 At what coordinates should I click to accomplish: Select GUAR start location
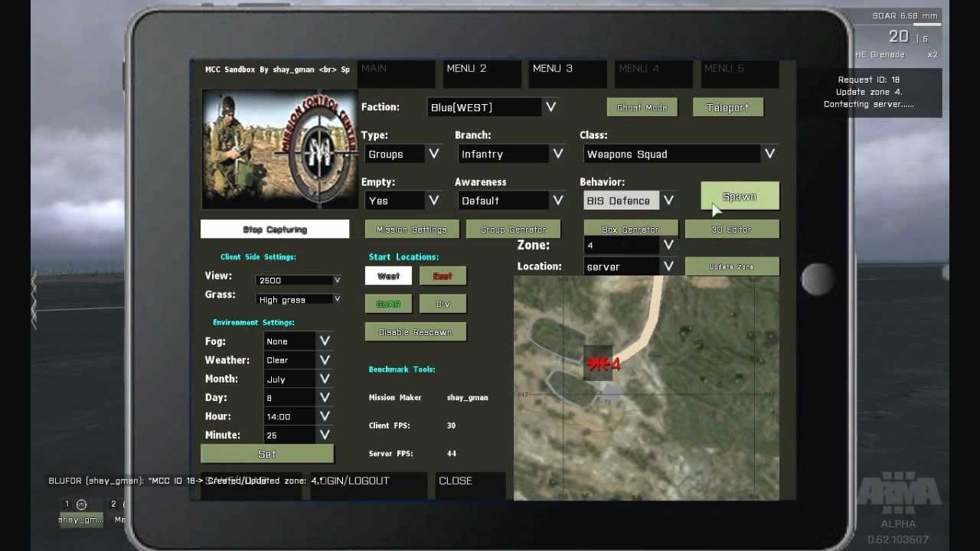(x=388, y=304)
